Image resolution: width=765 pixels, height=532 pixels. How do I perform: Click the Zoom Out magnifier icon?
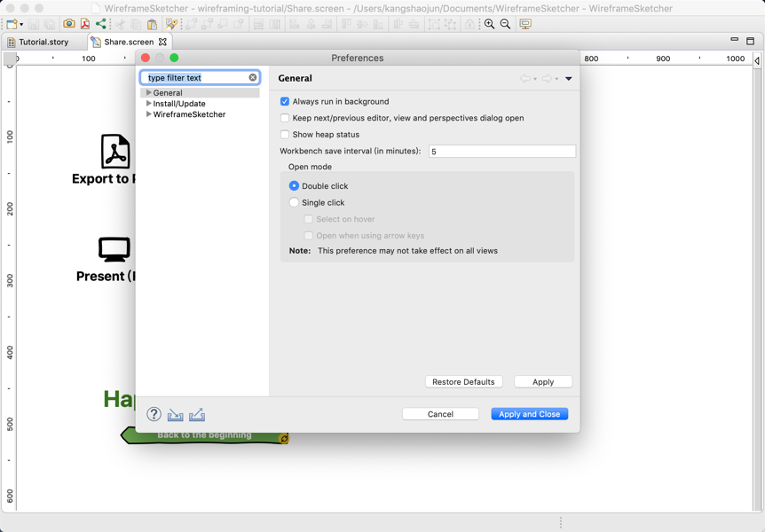tap(506, 24)
